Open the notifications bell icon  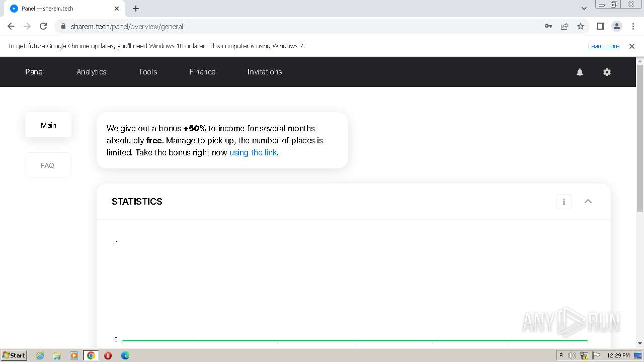point(580,72)
